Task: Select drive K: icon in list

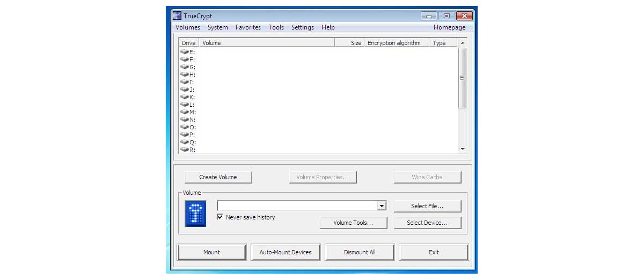Action: (x=185, y=97)
